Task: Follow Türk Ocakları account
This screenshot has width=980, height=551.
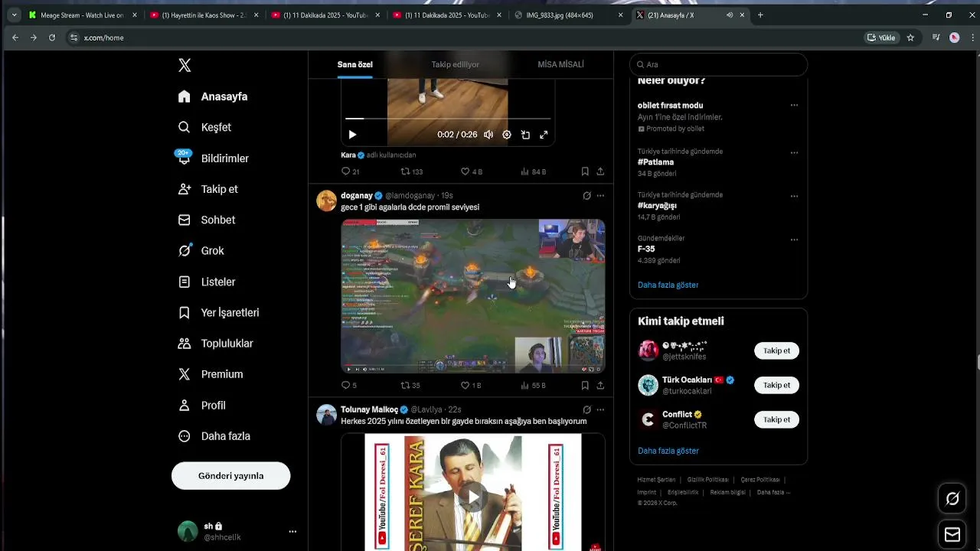Action: coord(776,385)
